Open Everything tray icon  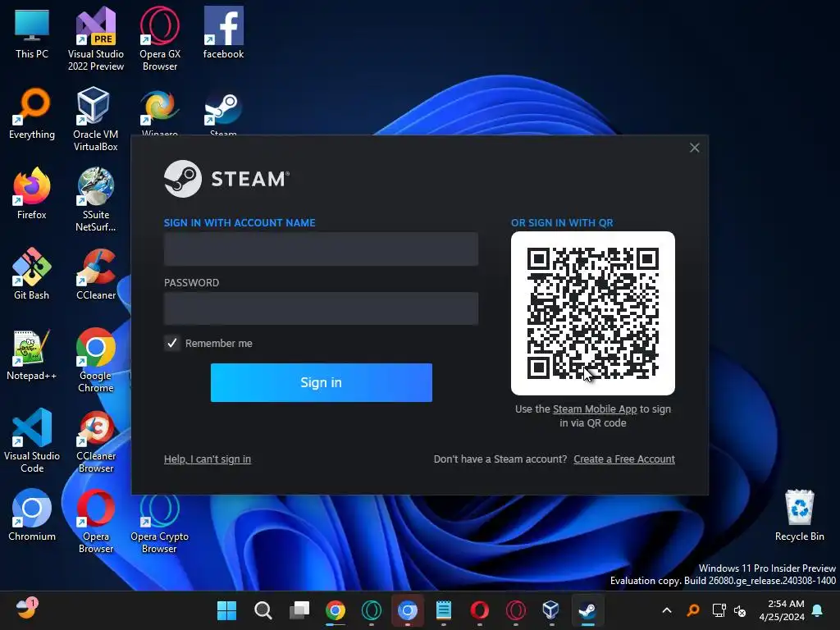(x=692, y=610)
